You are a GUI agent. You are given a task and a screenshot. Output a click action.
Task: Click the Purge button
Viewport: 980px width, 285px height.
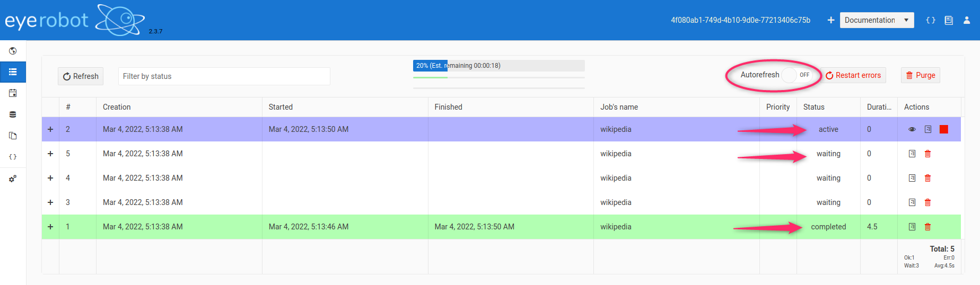[x=920, y=75]
